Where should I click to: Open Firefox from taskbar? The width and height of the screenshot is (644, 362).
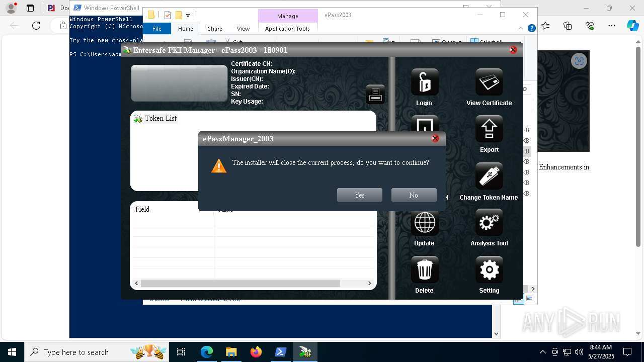tap(256, 352)
